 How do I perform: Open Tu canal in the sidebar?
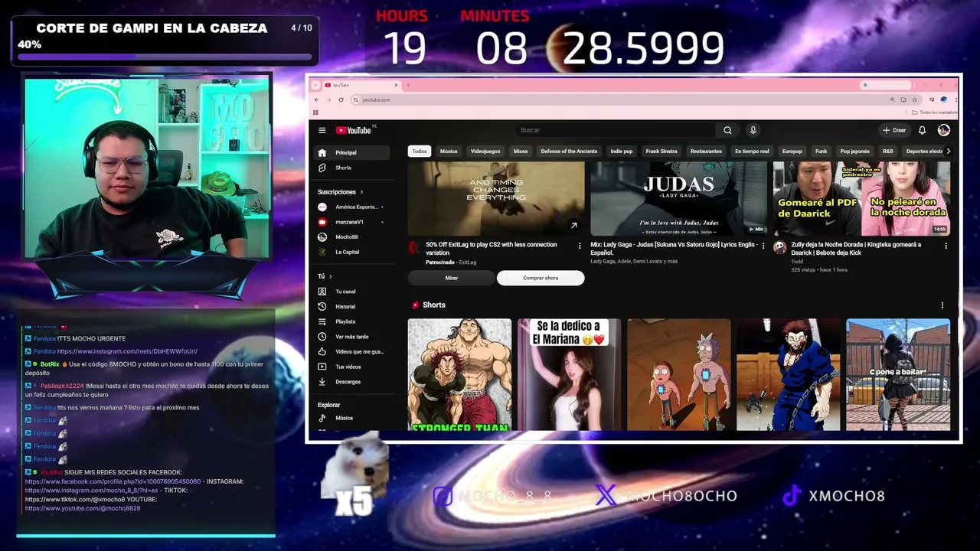point(354,292)
